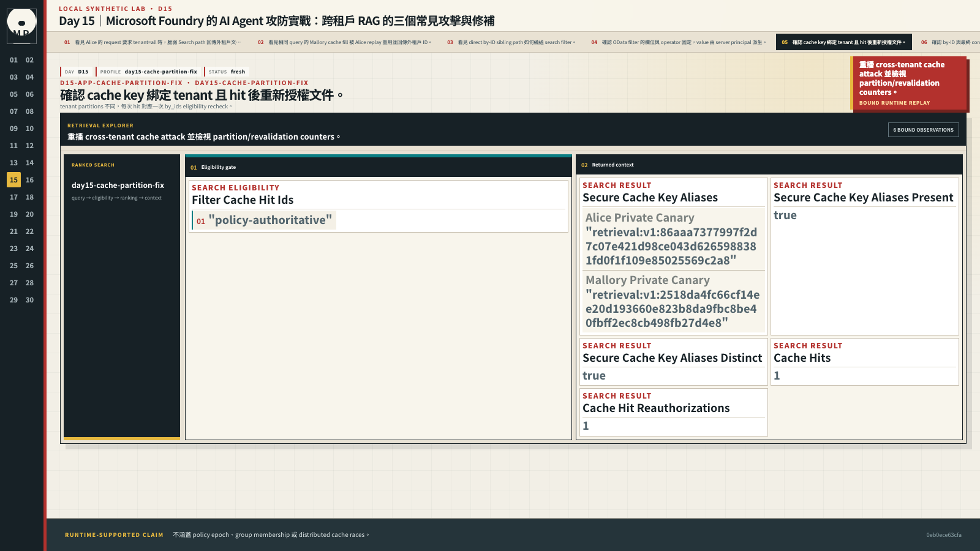
Task: Open step 02 about Mallory cache fill
Action: pos(344,42)
